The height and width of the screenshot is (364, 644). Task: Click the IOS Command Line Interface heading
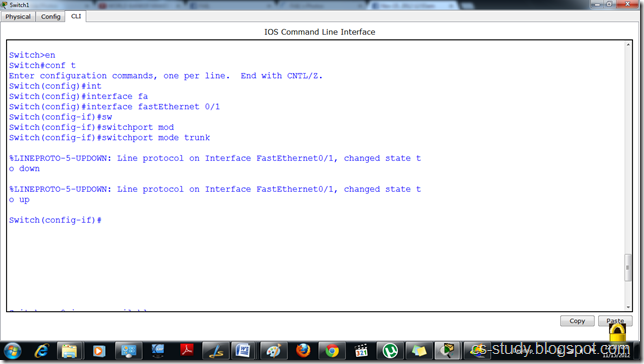tap(320, 32)
